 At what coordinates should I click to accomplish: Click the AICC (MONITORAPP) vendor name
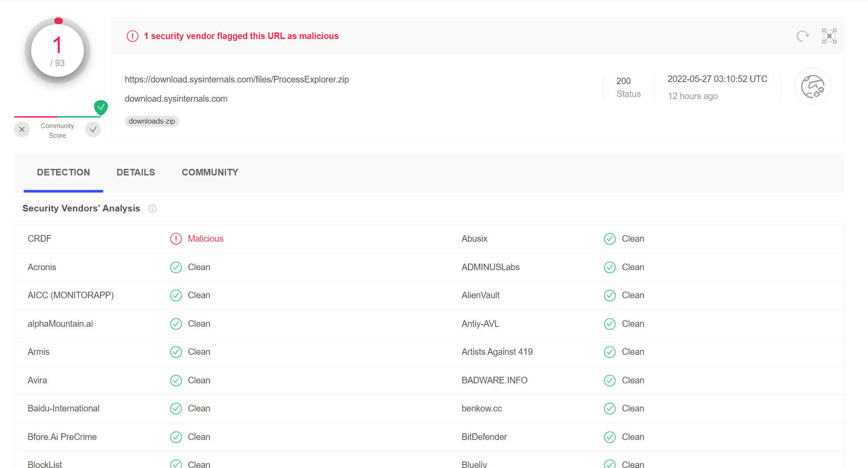71,295
